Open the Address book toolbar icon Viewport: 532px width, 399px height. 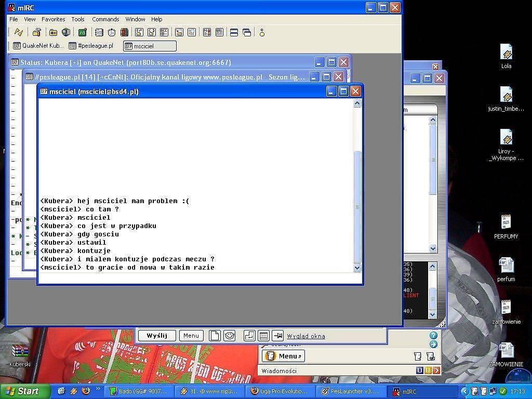coord(99,32)
